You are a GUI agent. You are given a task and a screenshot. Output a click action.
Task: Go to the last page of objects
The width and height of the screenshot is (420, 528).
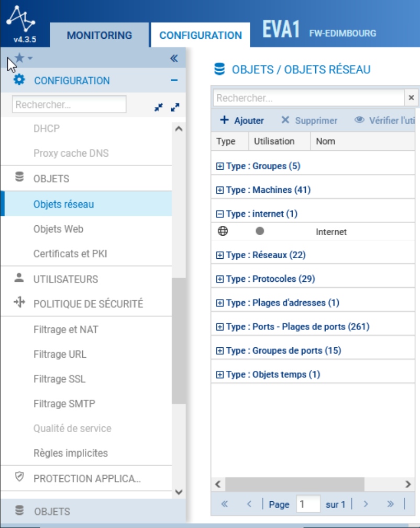point(390,504)
